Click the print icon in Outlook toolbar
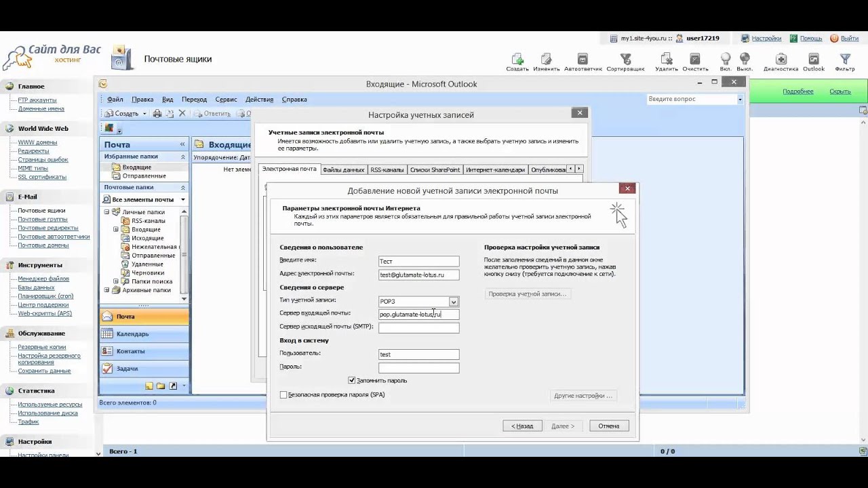Viewport: 868px width, 488px height. (x=157, y=114)
